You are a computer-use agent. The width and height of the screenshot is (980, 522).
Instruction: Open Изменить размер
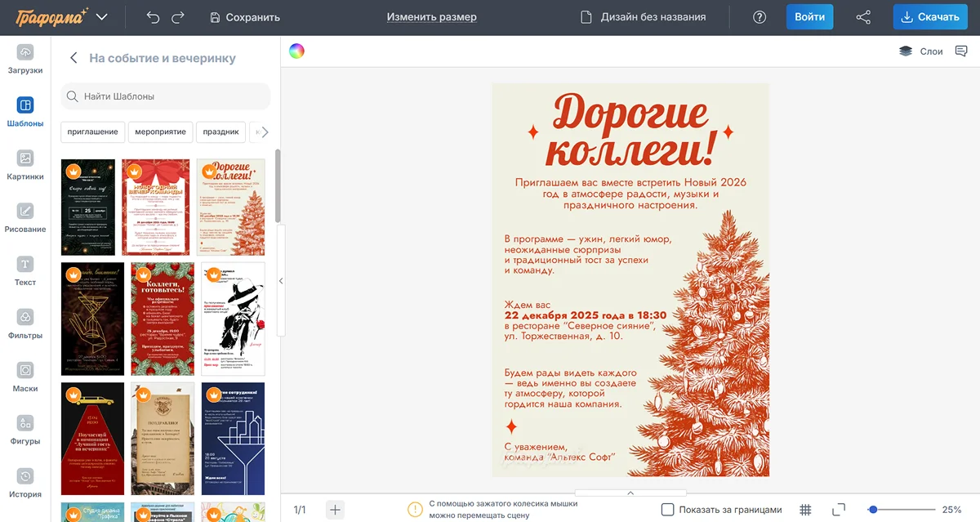[430, 16]
